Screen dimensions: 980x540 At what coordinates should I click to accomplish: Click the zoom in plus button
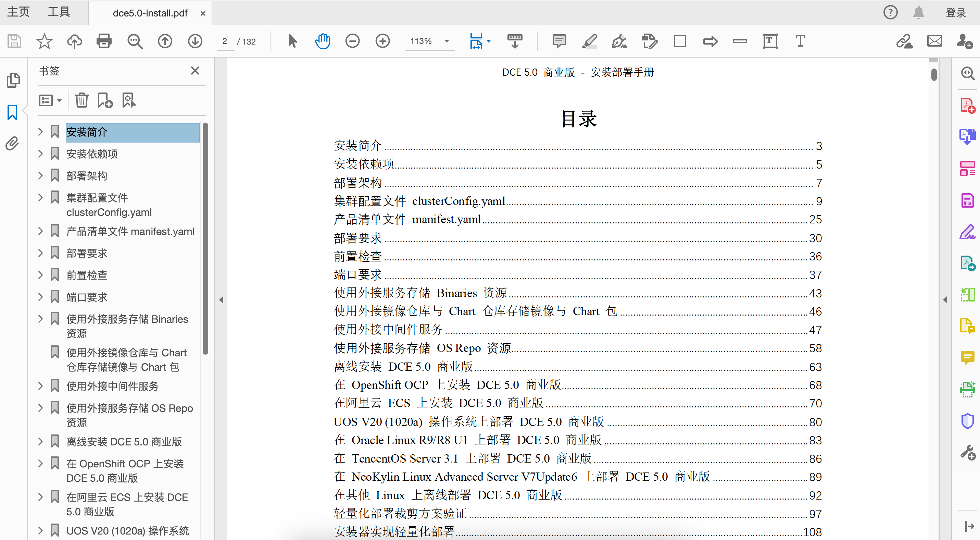(x=382, y=41)
